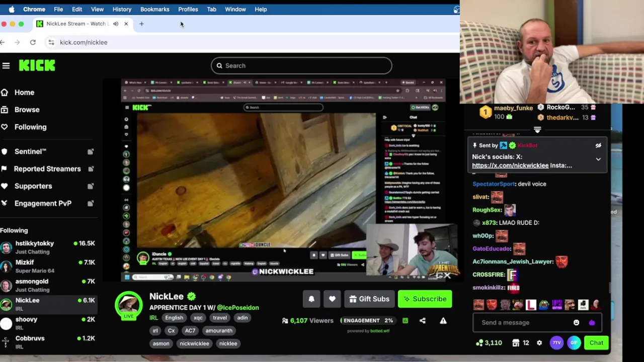Open the channel shop icon showing 12
This screenshot has height=362, width=644.
click(x=520, y=343)
